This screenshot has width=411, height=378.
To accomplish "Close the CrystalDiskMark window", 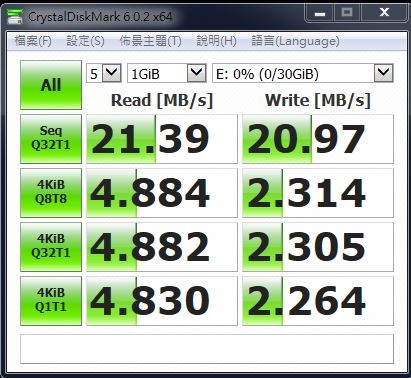I will [x=384, y=13].
